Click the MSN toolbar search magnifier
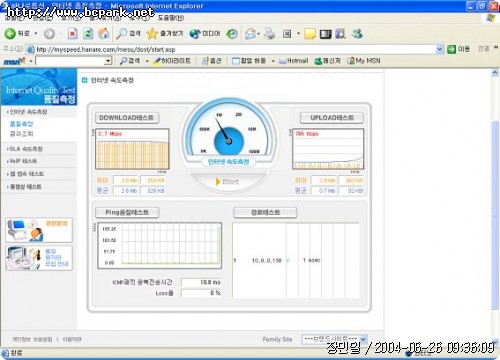The height and width of the screenshot is (360, 500). pos(130,61)
